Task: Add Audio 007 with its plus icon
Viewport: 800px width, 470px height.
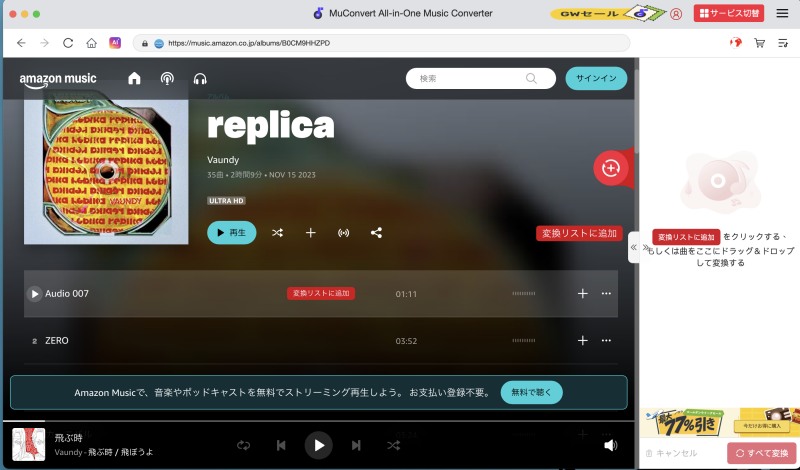Action: click(583, 293)
